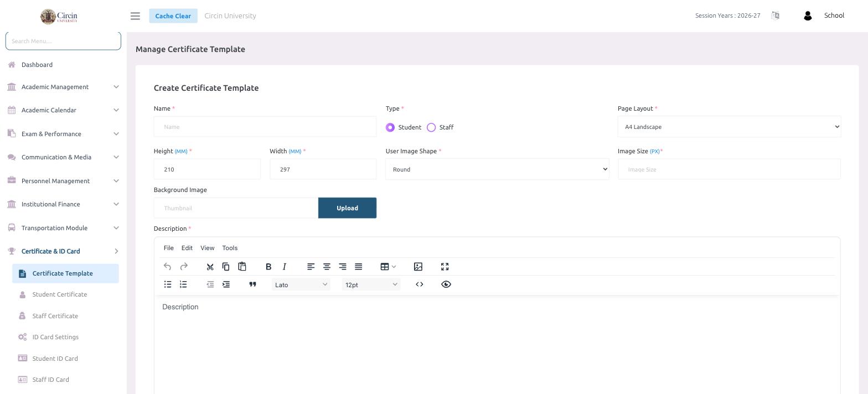Screen dimensions: 868x394
Task: Click the Copy icon in editor toolbar
Action: 226,267
